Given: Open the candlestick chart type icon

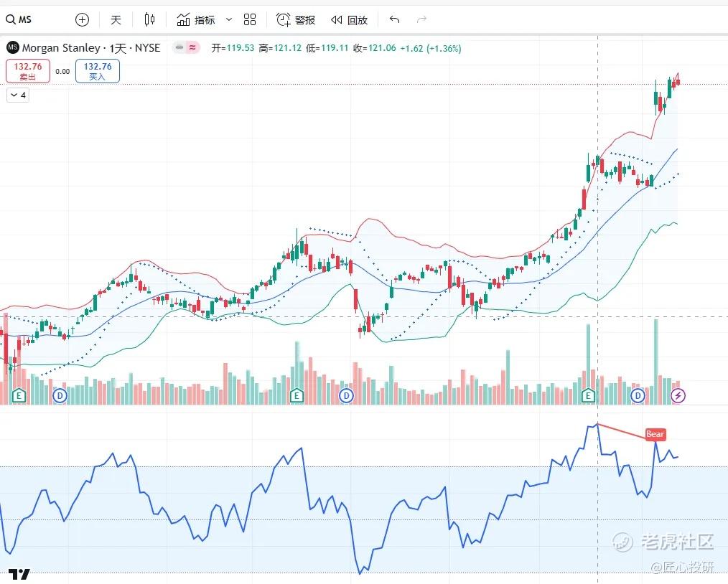Looking at the screenshot, I should 149,19.
